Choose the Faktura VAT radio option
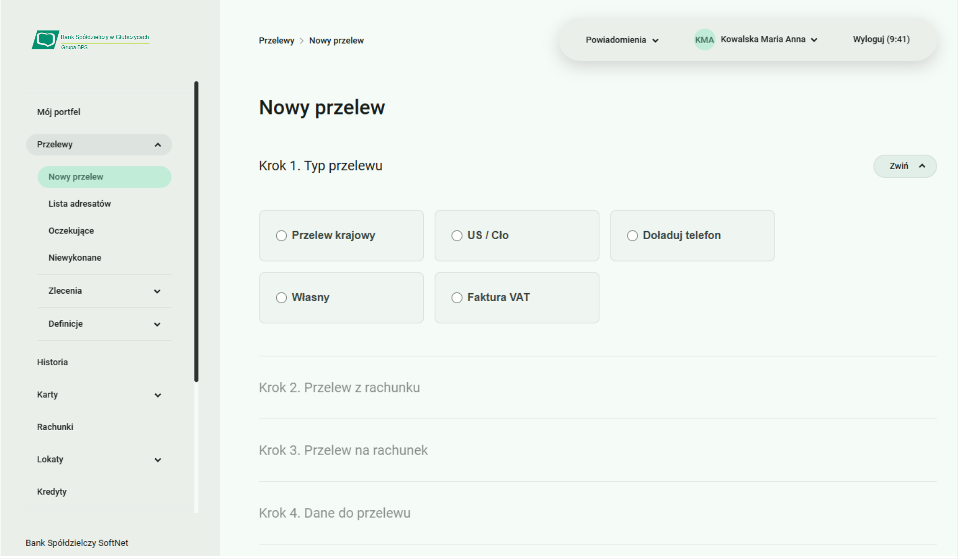The height and width of the screenshot is (560, 959). tap(457, 298)
